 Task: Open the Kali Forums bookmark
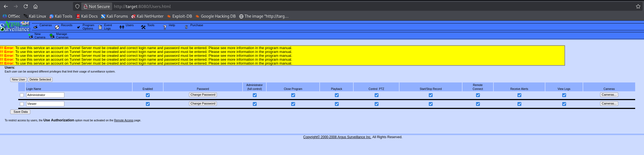[114, 16]
